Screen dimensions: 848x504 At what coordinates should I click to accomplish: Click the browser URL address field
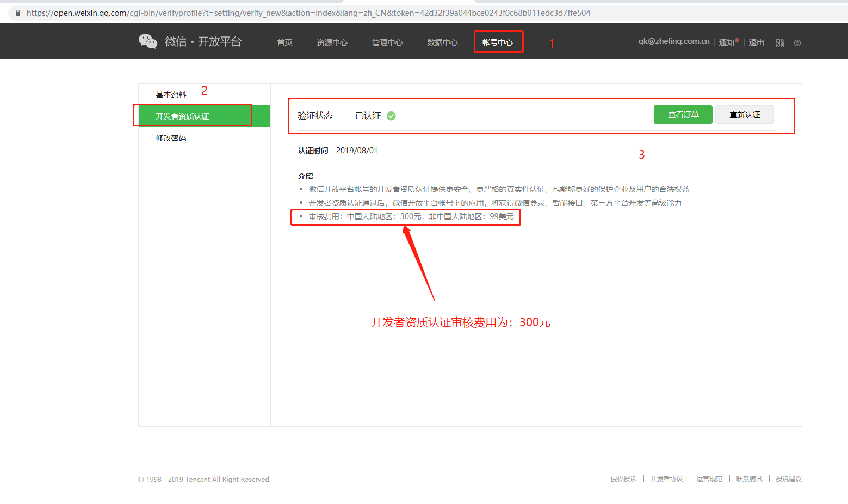308,13
